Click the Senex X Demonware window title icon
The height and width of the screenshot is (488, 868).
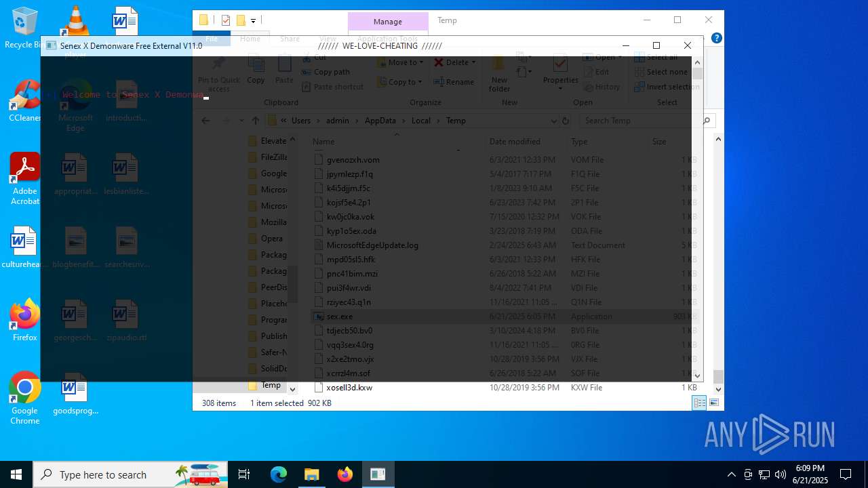coord(51,45)
